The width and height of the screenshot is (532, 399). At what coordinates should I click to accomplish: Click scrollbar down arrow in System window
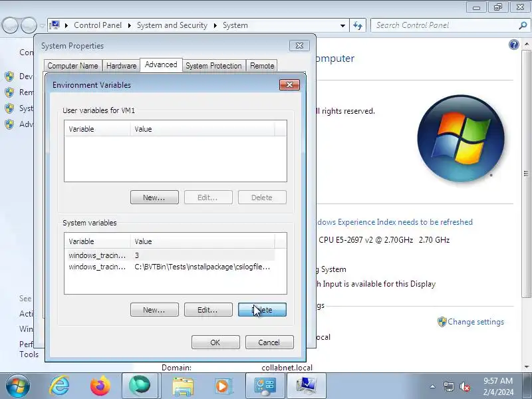(526, 367)
